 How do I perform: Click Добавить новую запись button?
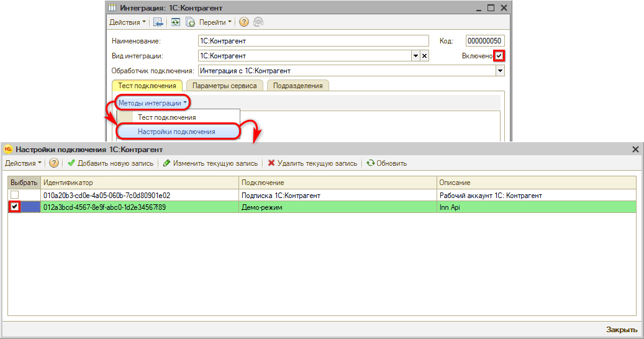tap(111, 163)
